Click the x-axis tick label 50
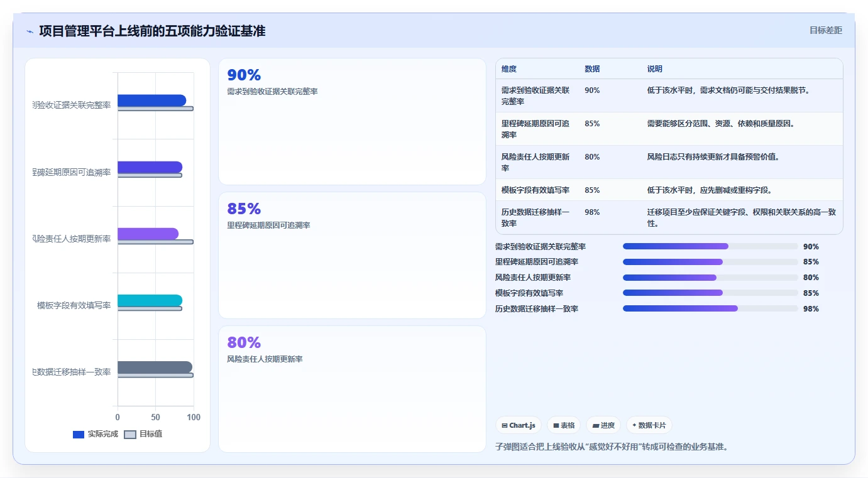Viewport: 868px width, 478px height. click(x=155, y=417)
